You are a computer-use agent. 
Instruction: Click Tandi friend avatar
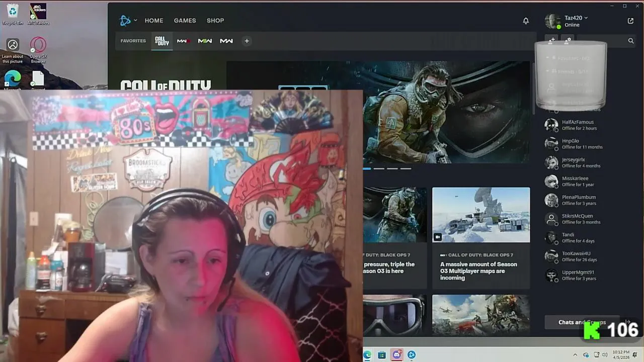pos(551,237)
